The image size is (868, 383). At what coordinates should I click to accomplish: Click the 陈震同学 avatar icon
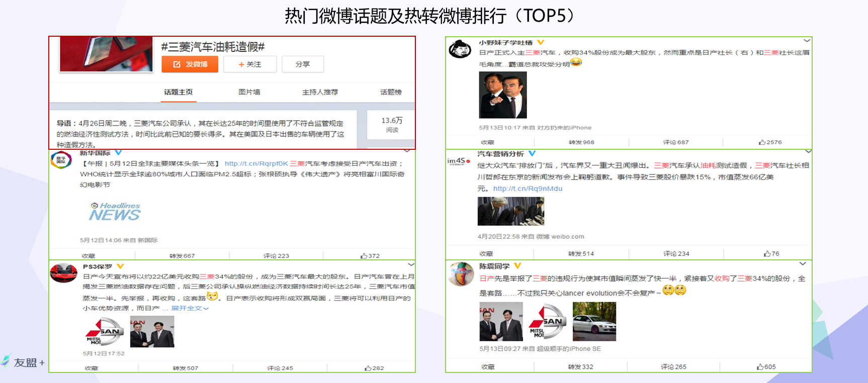pos(461,274)
